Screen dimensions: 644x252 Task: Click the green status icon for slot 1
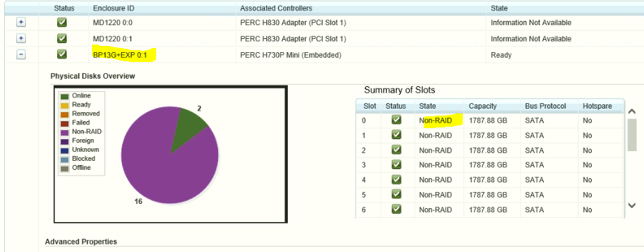tap(397, 135)
